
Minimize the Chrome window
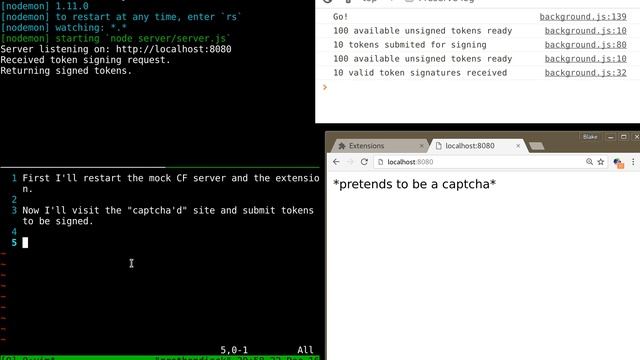[611, 137]
